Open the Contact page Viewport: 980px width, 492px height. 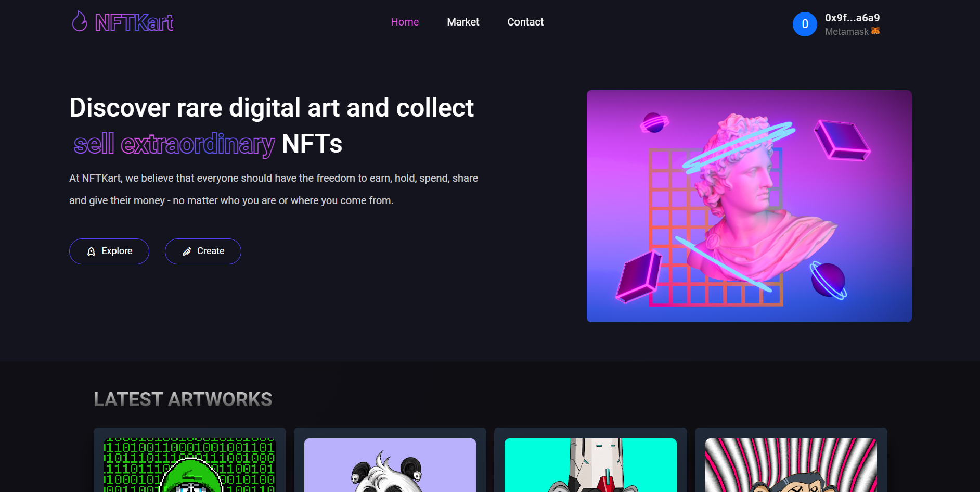pyautogui.click(x=525, y=22)
